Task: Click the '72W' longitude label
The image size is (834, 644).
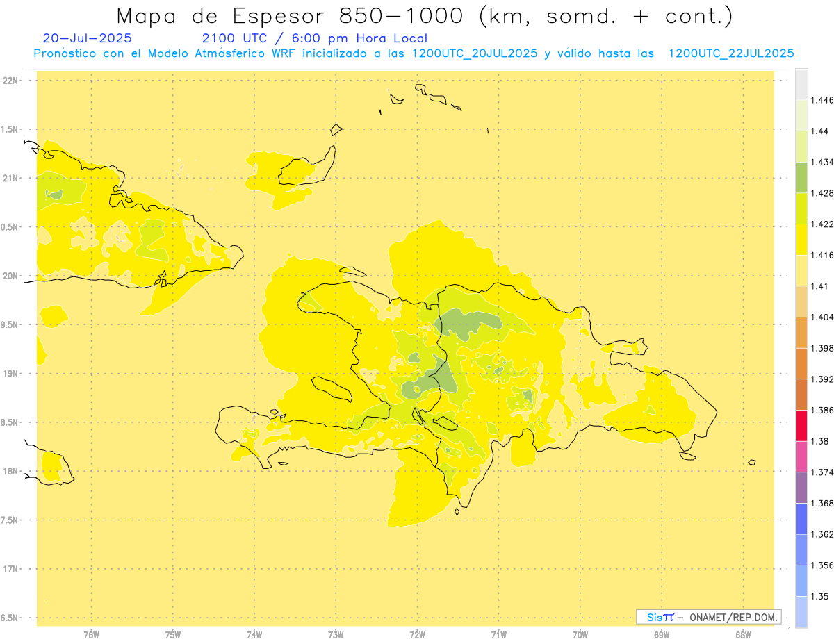Action: 417,634
